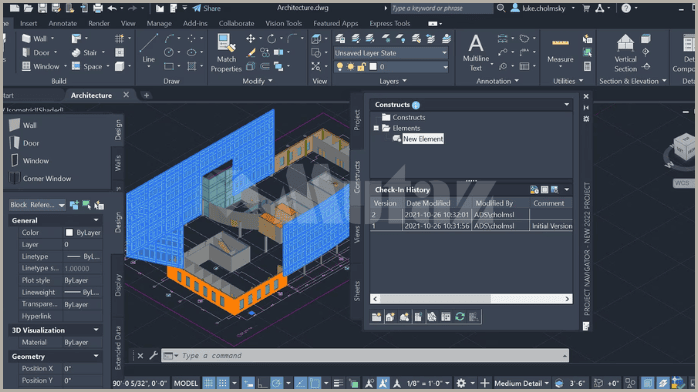Toggle layer on/off lightbulb icon
Viewport: 698px width, 392px height.
coord(340,67)
